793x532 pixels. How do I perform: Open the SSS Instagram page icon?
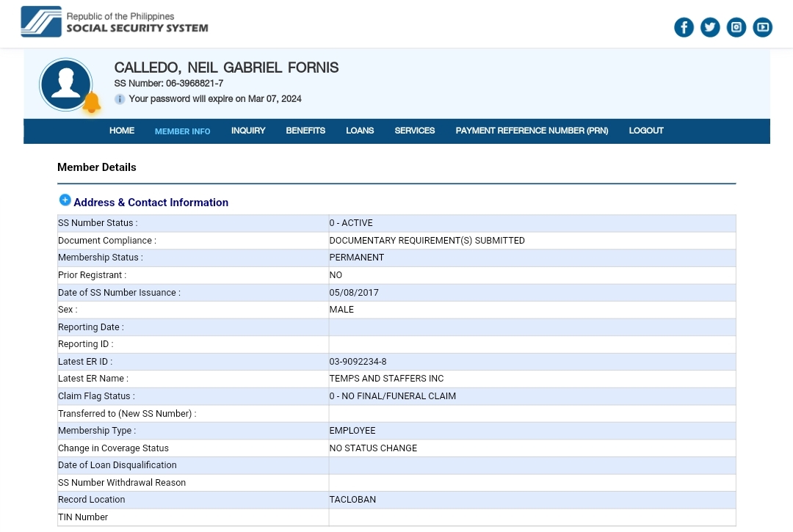(736, 28)
